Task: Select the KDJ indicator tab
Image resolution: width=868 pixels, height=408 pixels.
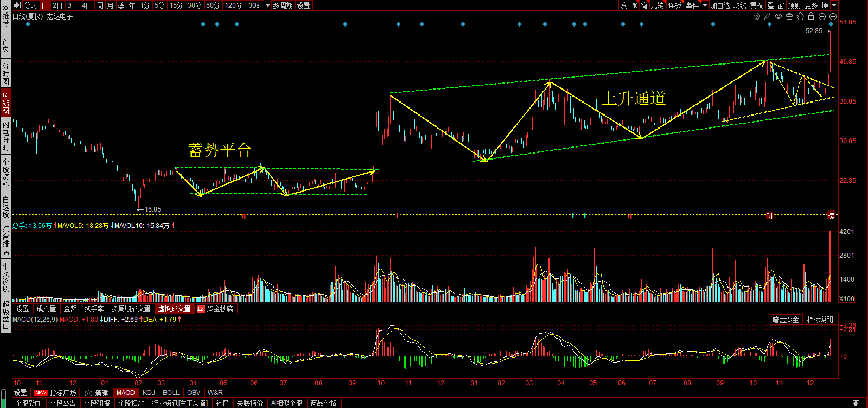Action: pyautogui.click(x=149, y=392)
